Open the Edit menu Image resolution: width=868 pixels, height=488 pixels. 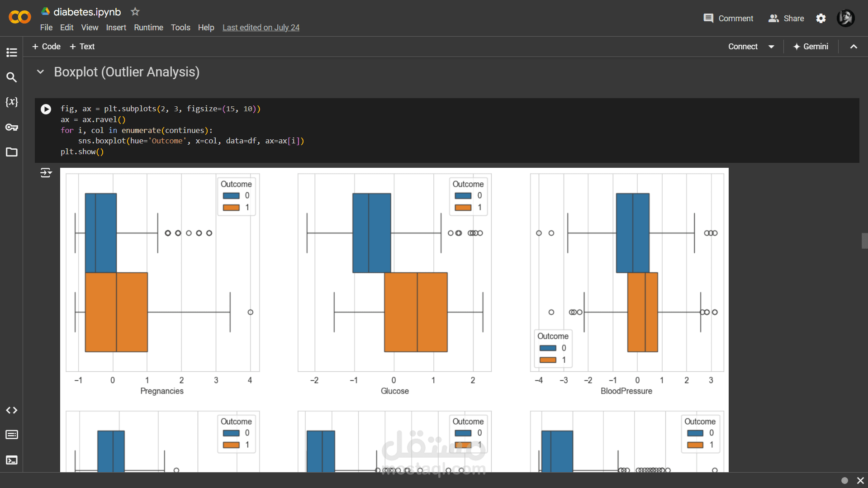click(66, 28)
